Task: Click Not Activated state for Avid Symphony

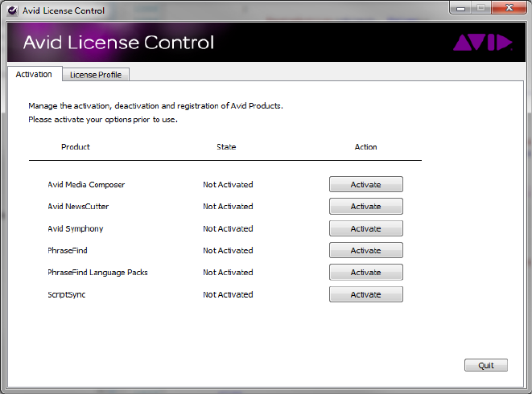Action: pos(228,228)
